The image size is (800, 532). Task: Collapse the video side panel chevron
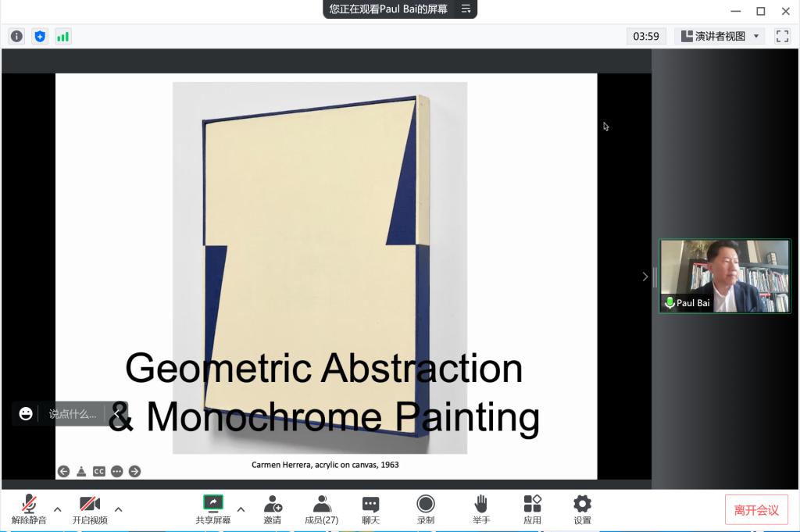tap(645, 277)
